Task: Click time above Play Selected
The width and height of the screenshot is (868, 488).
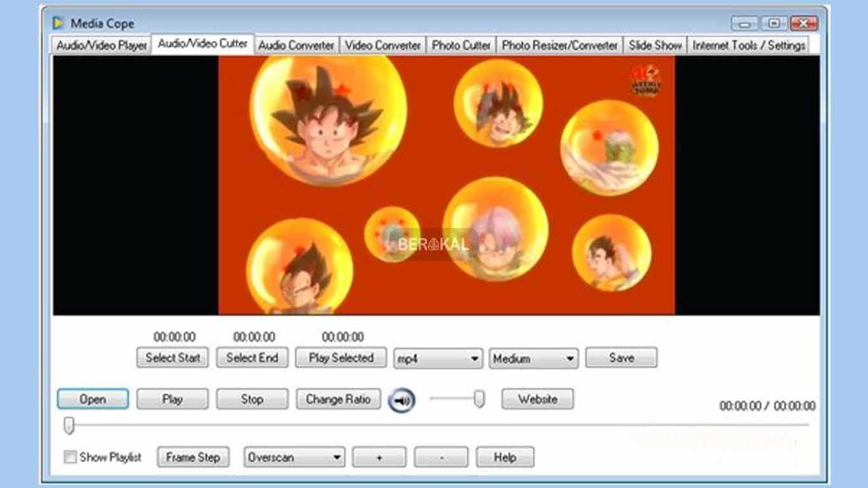Action: click(343, 337)
